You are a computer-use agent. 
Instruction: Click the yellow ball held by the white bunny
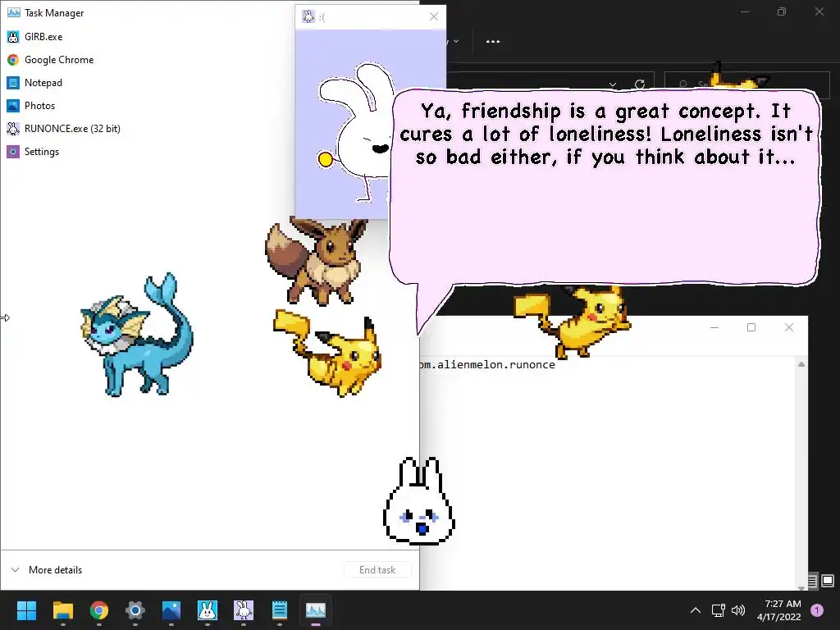click(x=325, y=159)
